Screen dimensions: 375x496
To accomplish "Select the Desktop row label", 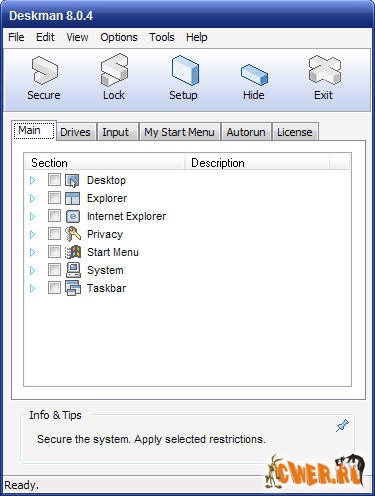I will coord(106,180).
